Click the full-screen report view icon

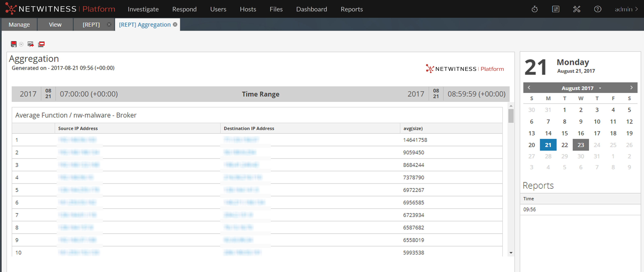click(x=41, y=44)
